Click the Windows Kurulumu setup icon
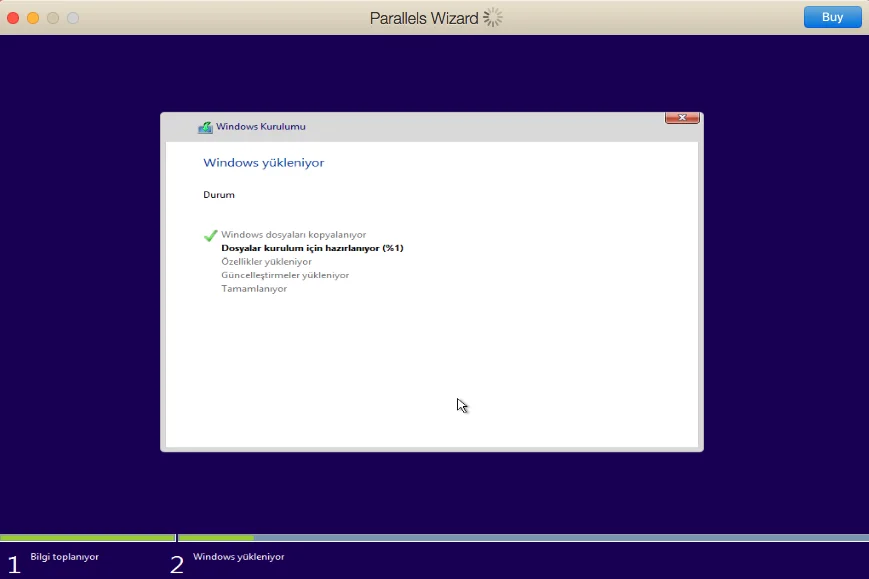This screenshot has width=869, height=579. [x=205, y=127]
